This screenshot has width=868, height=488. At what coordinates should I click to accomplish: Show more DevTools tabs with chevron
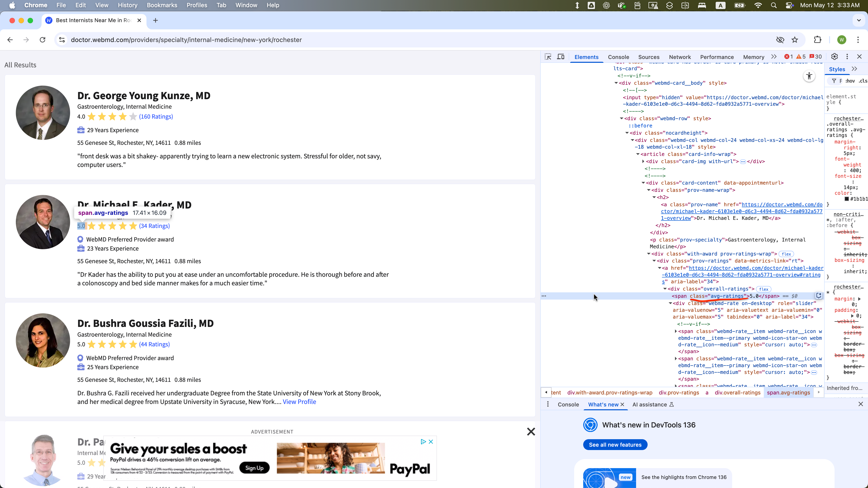point(774,56)
